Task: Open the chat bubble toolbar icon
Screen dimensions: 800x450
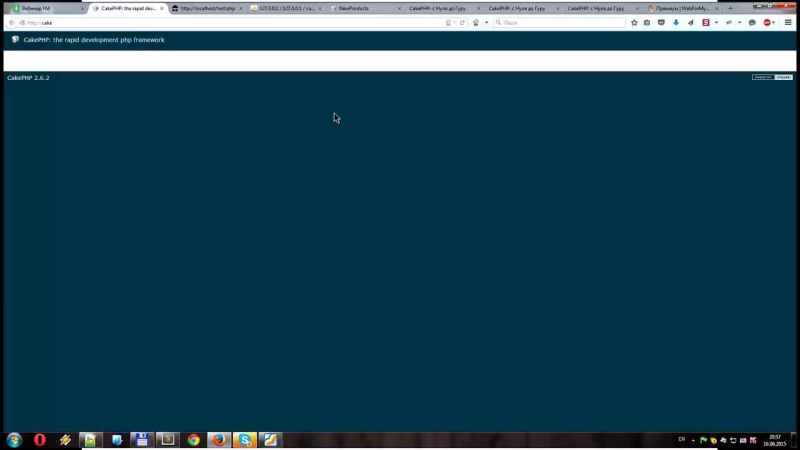Action: (x=752, y=23)
